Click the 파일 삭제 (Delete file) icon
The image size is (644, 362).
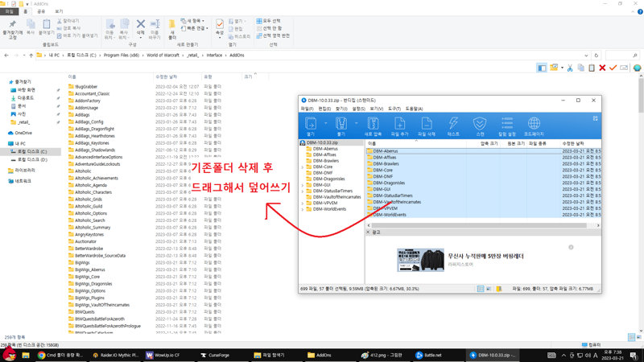click(427, 123)
